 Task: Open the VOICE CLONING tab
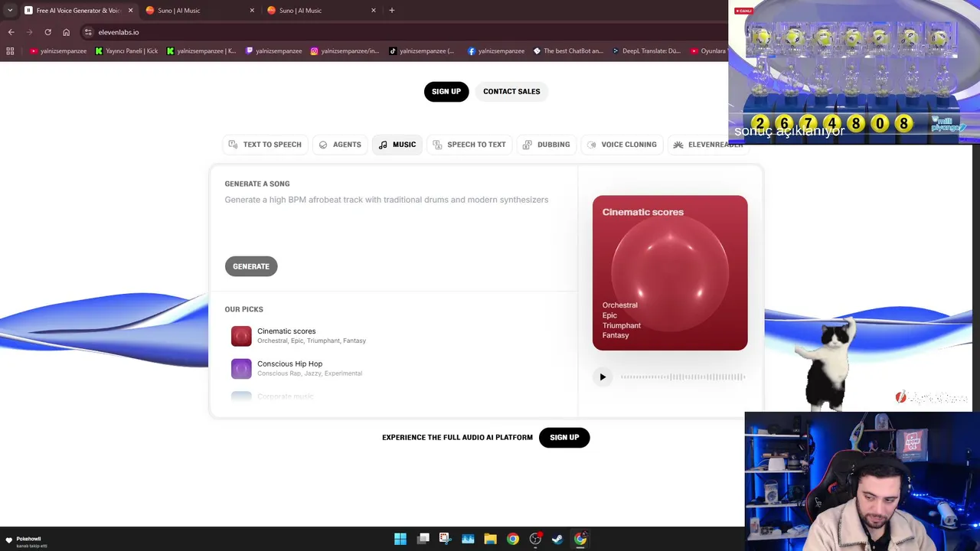click(622, 145)
